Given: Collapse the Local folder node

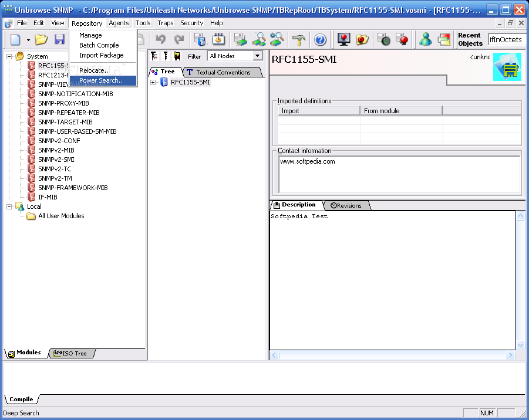Looking at the screenshot, I should point(9,207).
